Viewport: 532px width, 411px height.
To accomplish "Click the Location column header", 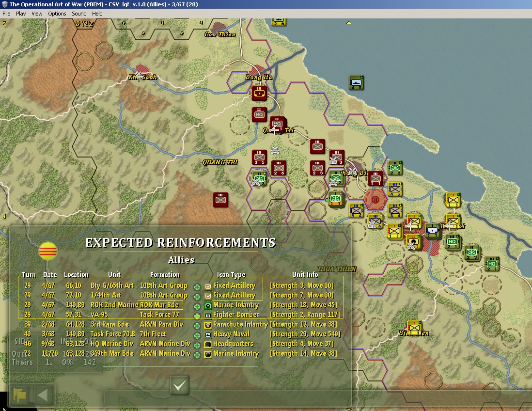I will point(77,275).
